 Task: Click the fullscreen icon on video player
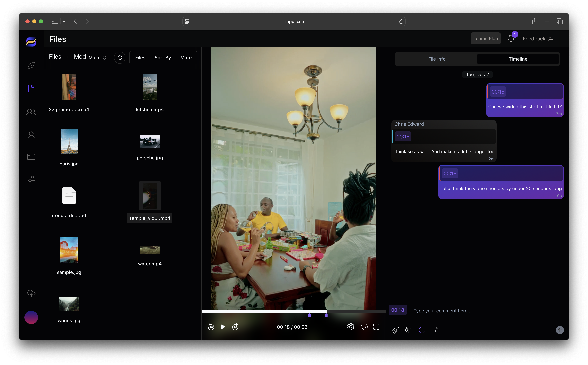pos(376,327)
